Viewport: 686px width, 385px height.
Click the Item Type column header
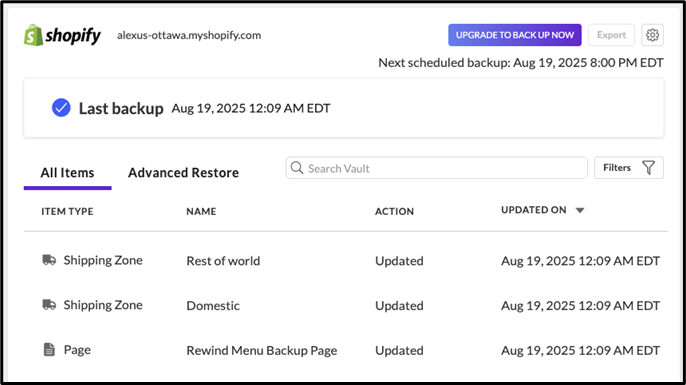tap(67, 211)
